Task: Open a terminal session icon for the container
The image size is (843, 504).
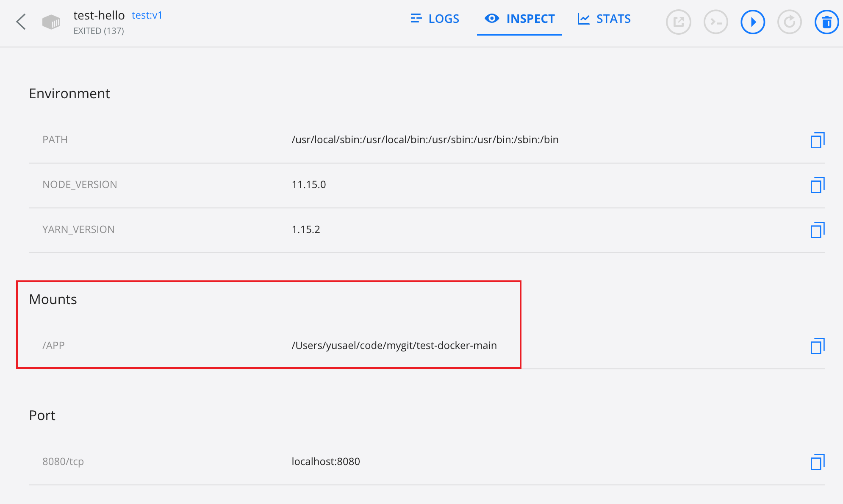Action: pos(716,22)
